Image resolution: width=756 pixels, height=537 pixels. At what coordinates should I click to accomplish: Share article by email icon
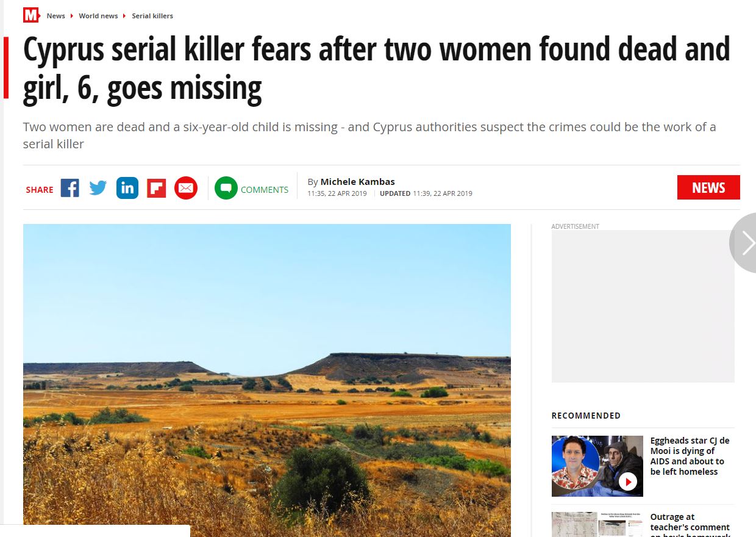click(x=186, y=188)
